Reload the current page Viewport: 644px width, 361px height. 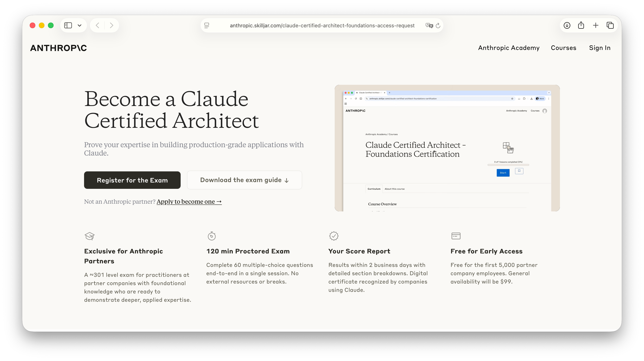[x=438, y=25]
